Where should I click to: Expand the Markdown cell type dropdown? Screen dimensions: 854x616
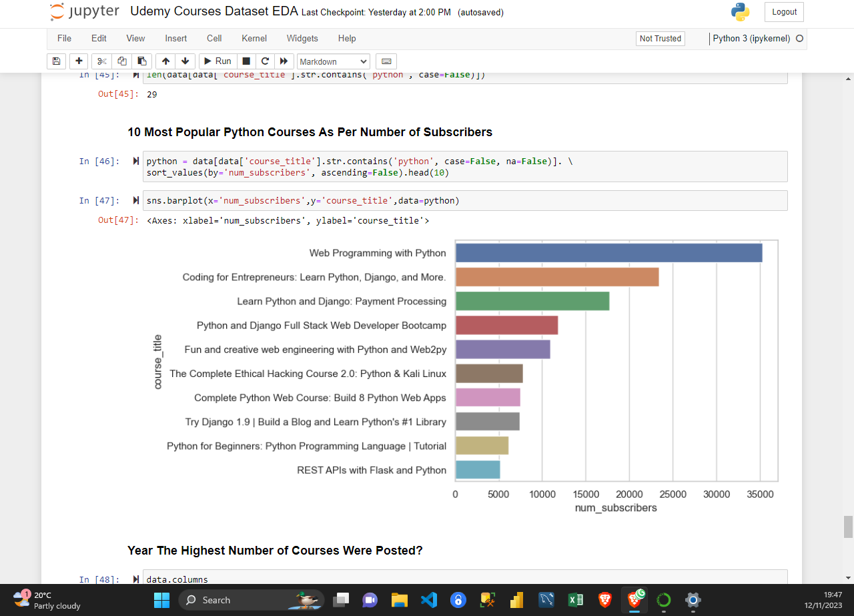click(333, 61)
